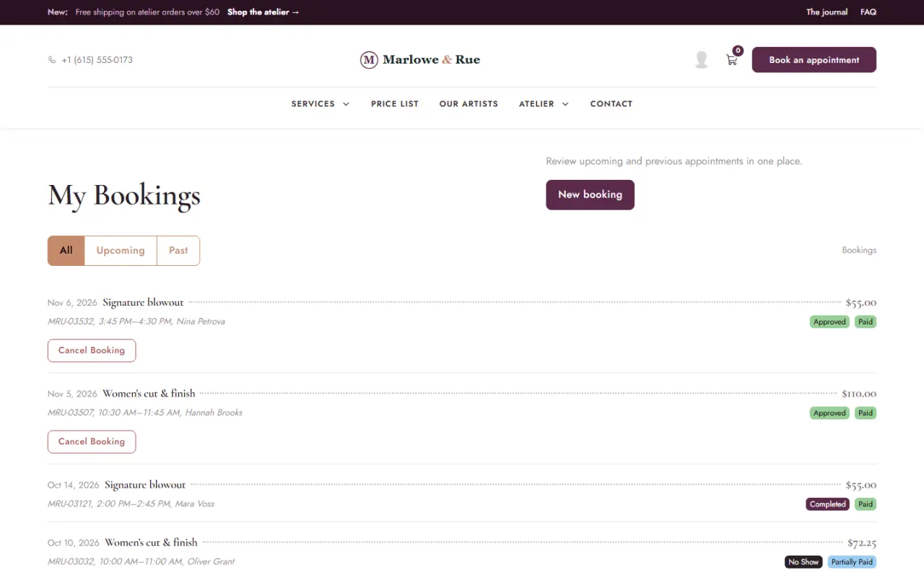Click the Paid badge for MRU-03532

pyautogui.click(x=866, y=322)
